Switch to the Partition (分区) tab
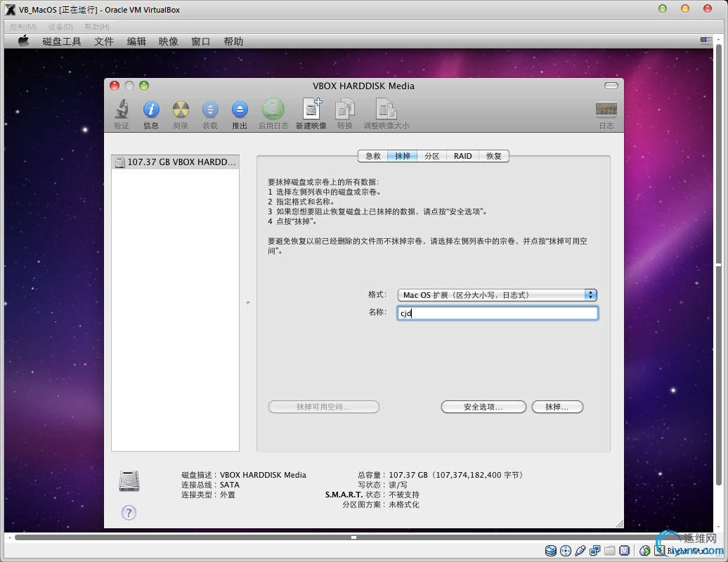This screenshot has width=728, height=562. click(431, 156)
